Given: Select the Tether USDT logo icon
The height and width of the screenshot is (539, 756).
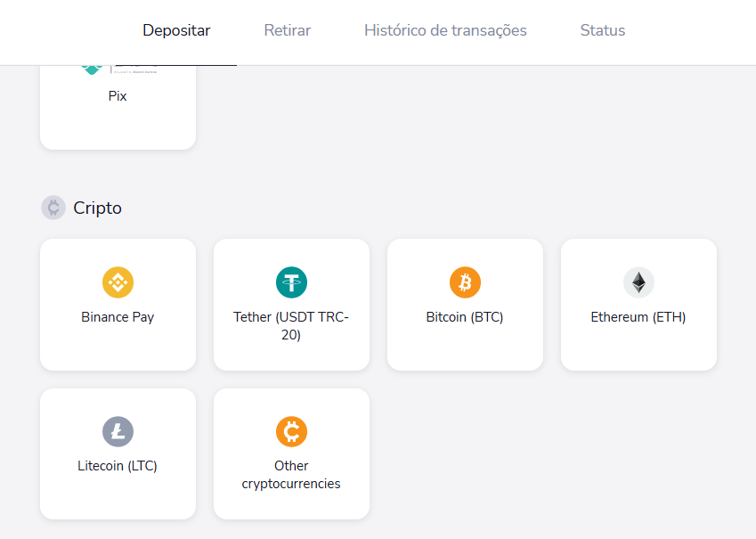Looking at the screenshot, I should [291, 282].
